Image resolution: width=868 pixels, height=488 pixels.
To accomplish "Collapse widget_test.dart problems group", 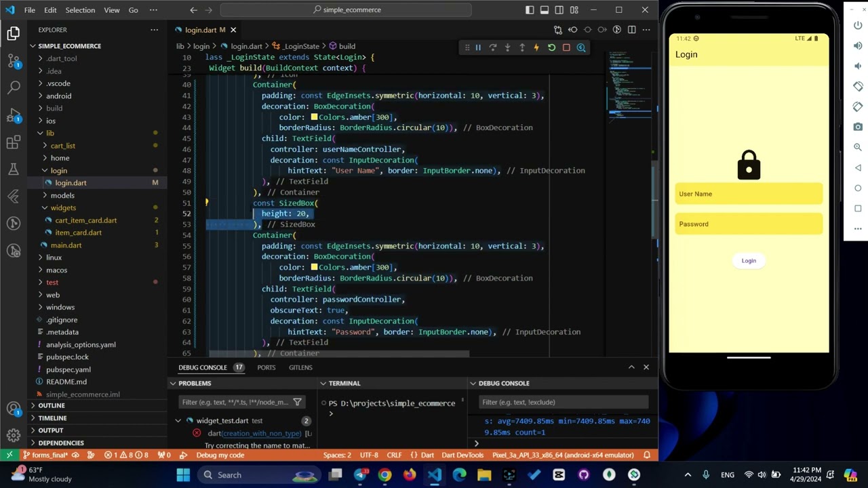I will (178, 421).
